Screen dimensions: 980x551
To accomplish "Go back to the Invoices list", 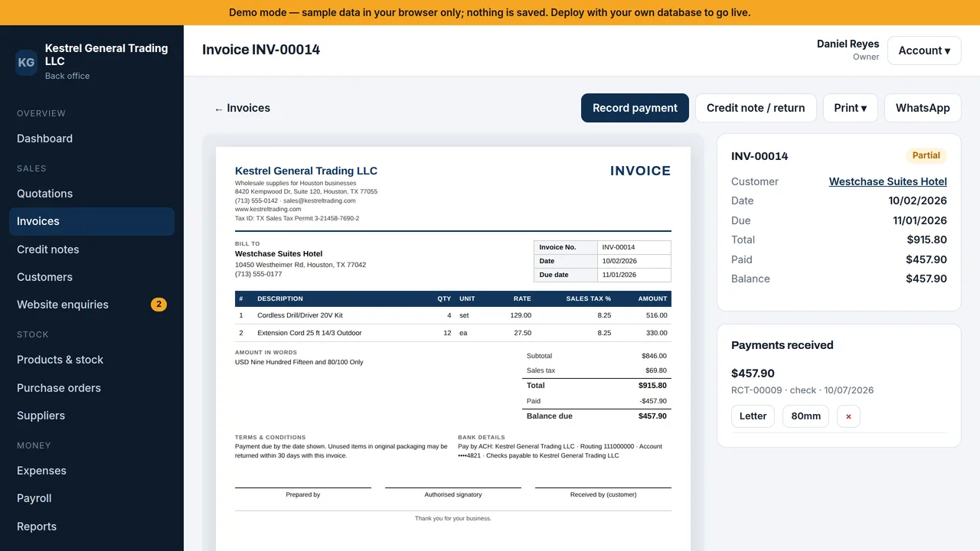I will tap(242, 108).
